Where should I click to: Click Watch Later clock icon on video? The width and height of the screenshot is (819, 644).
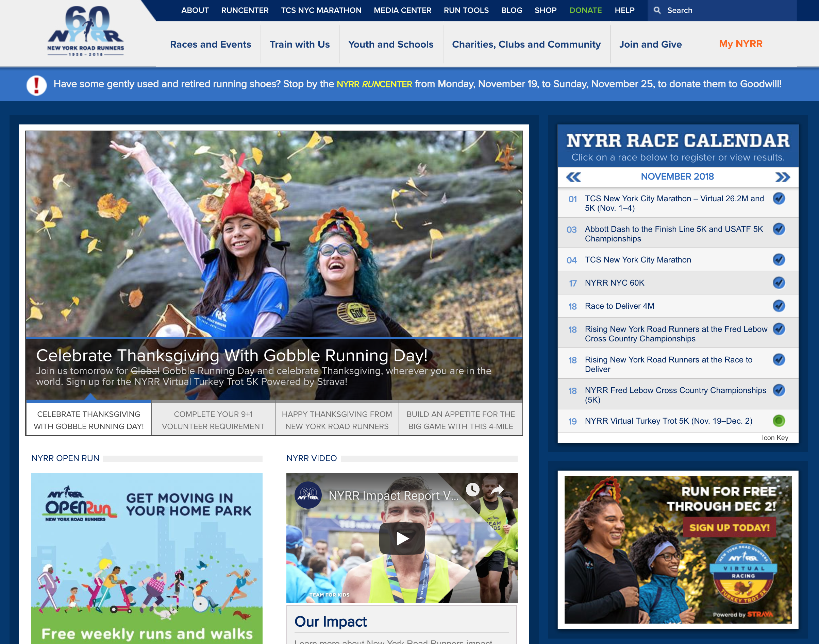[x=472, y=490]
